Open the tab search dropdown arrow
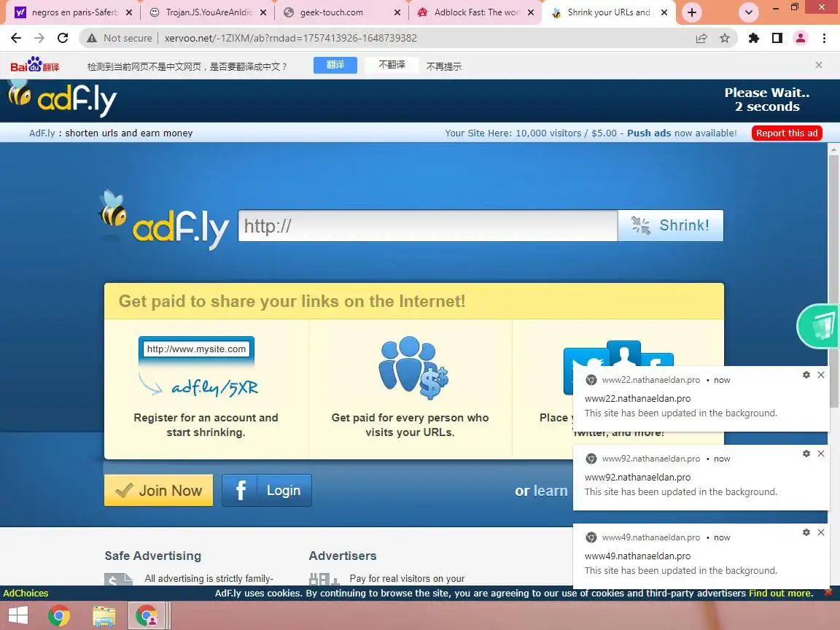The height and width of the screenshot is (630, 840). pyautogui.click(x=748, y=12)
